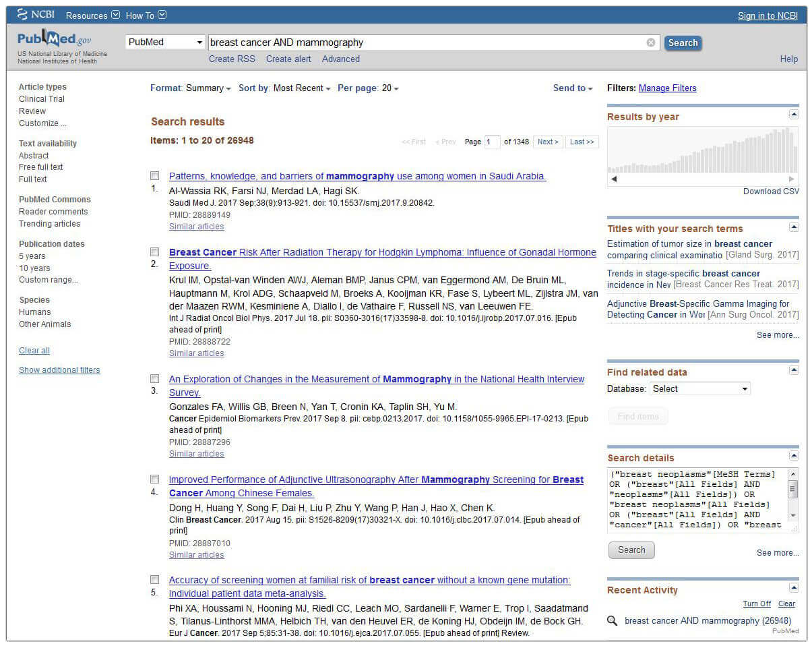Turn Off recent activity
The width and height of the screenshot is (812, 646).
tap(757, 604)
